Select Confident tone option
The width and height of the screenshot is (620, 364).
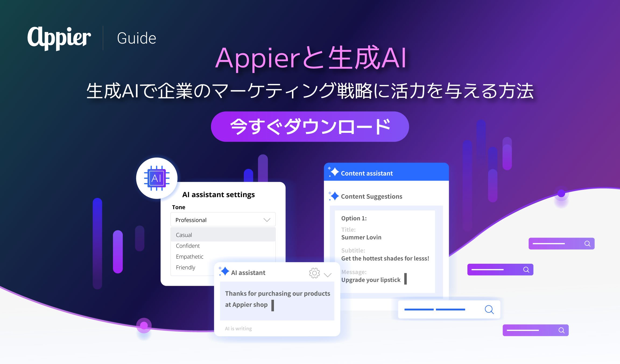pyautogui.click(x=187, y=246)
